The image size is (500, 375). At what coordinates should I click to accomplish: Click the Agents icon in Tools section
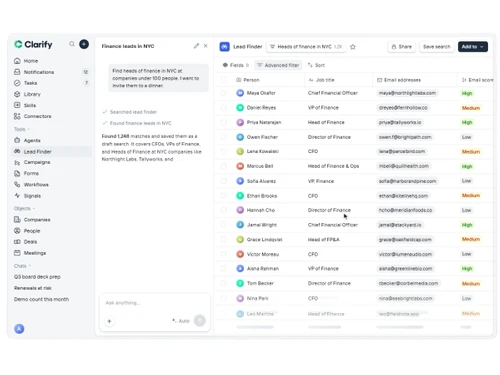pyautogui.click(x=17, y=140)
